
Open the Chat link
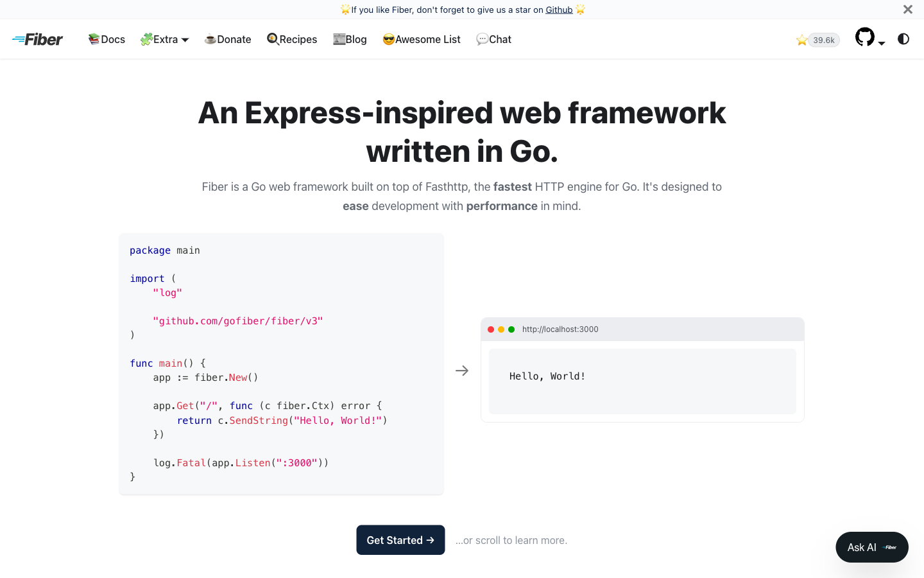[493, 39]
